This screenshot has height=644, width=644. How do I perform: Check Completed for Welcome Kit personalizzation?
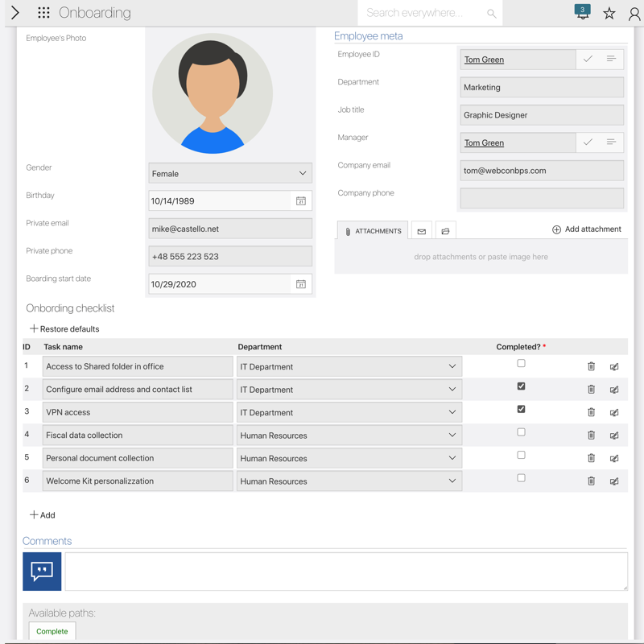pyautogui.click(x=521, y=478)
